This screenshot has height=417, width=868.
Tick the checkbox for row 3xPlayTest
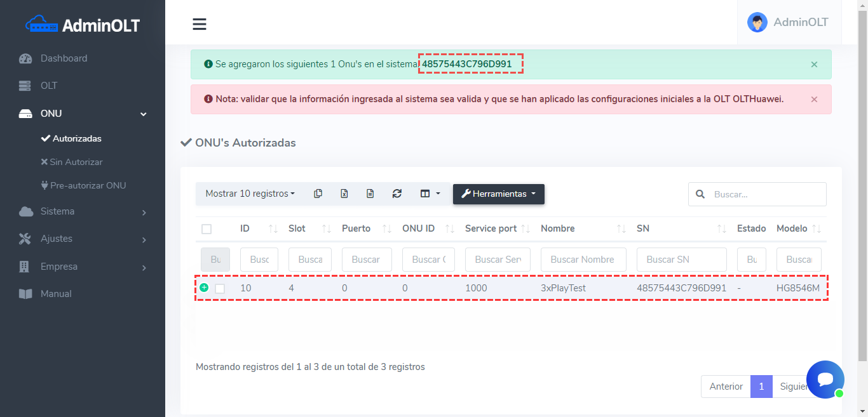220,289
